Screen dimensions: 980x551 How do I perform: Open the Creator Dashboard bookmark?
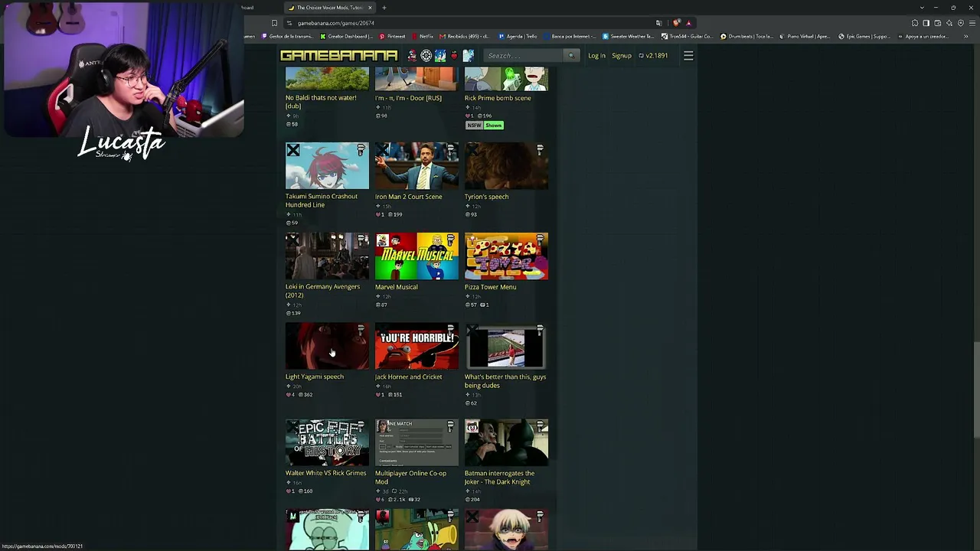click(347, 36)
